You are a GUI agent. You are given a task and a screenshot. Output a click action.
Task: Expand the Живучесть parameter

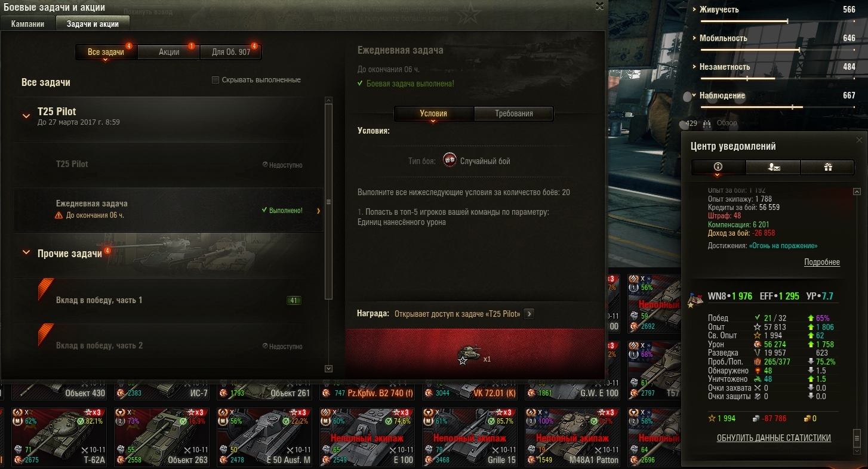tap(694, 10)
